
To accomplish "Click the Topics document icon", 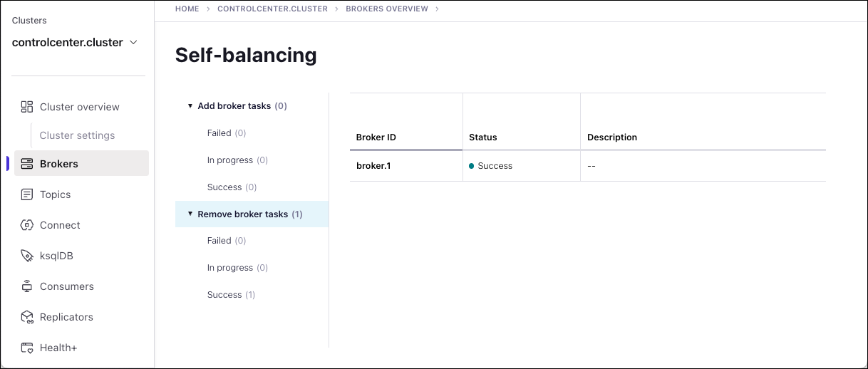I will pyautogui.click(x=27, y=194).
